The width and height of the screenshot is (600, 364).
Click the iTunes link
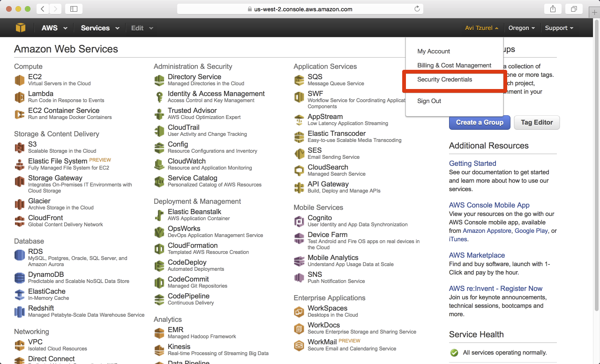pyautogui.click(x=458, y=239)
